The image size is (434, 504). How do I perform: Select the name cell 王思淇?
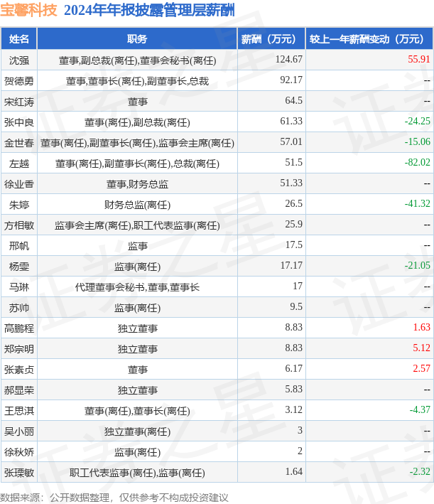pos(19,410)
